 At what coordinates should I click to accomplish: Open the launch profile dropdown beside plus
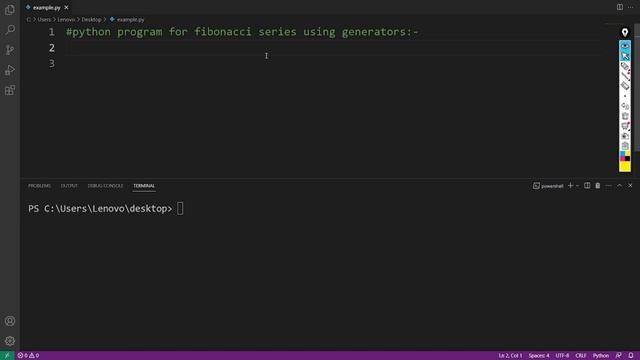[577, 186]
